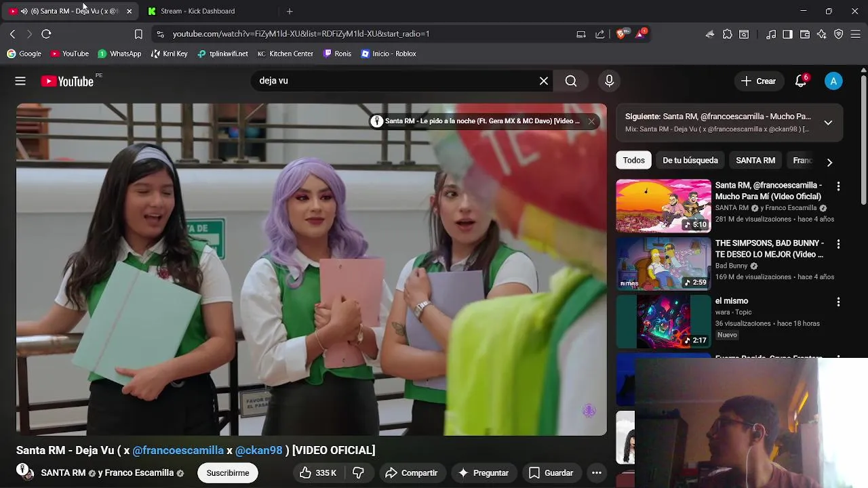Open options for el mismo video
The height and width of the screenshot is (488, 868).
coord(838,302)
